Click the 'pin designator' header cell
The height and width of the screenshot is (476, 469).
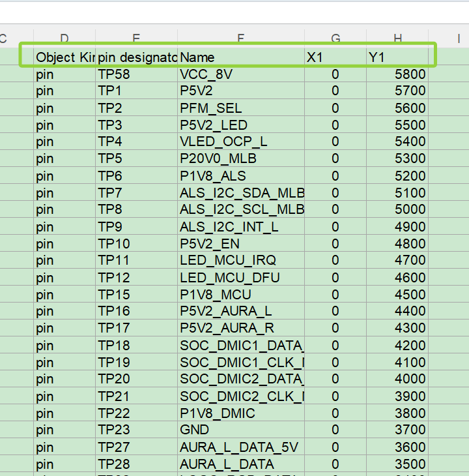[136, 57]
